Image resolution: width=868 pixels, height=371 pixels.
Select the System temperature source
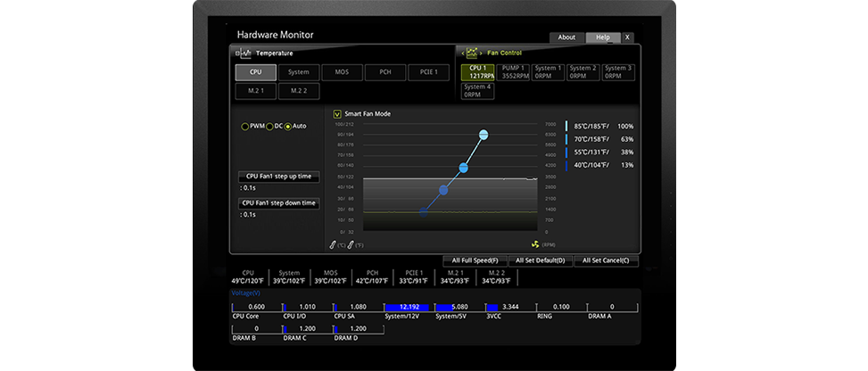click(299, 72)
